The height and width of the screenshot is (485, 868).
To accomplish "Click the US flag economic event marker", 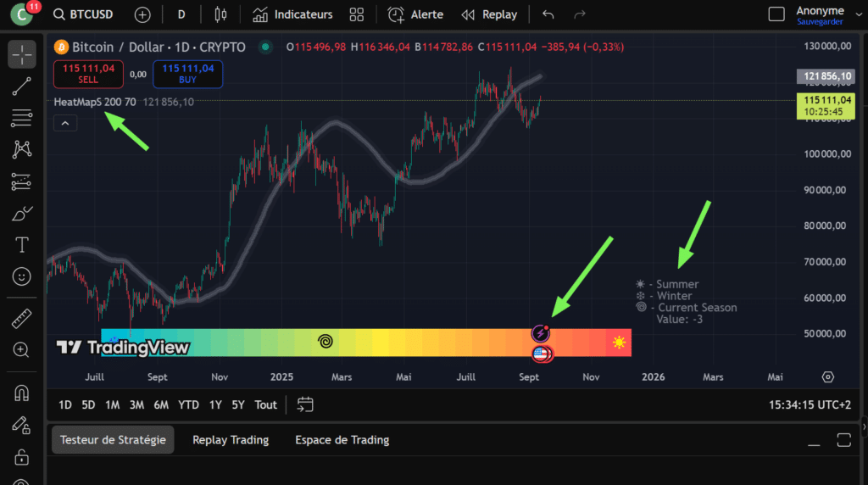I will tap(541, 354).
